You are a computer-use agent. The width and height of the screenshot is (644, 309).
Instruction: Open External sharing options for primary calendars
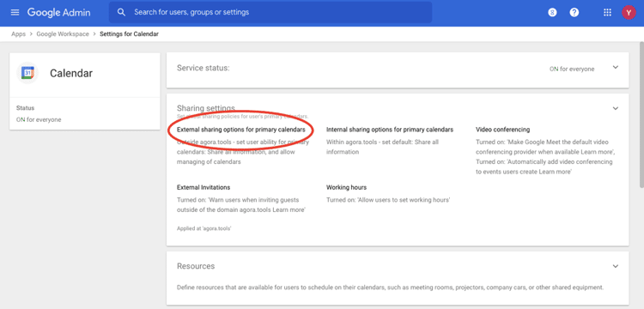[241, 130]
